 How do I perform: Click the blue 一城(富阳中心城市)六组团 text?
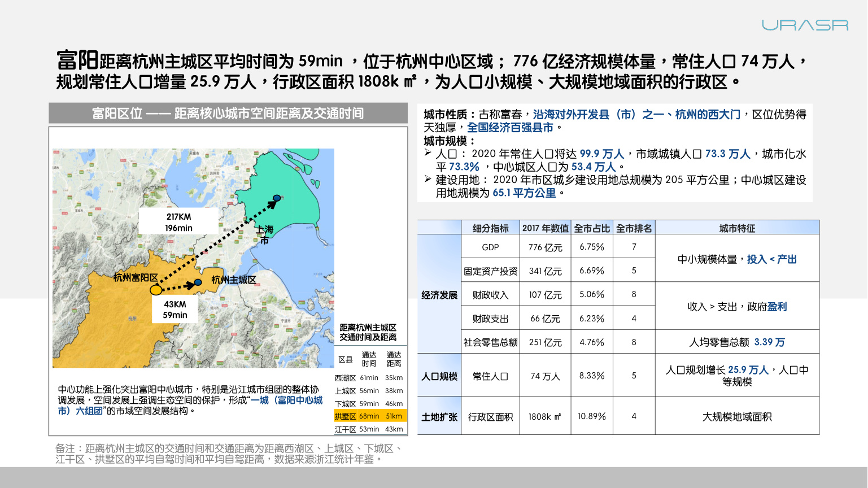(190, 406)
